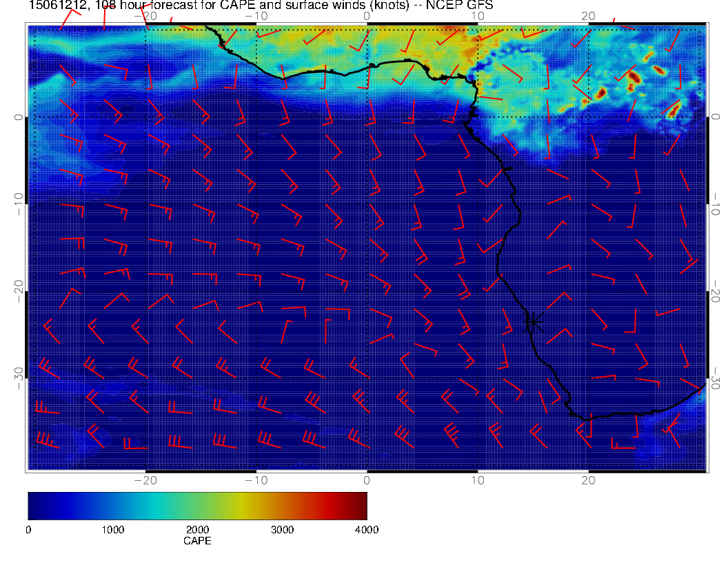Click the "0" latitude label on the right axis

pos(716,117)
